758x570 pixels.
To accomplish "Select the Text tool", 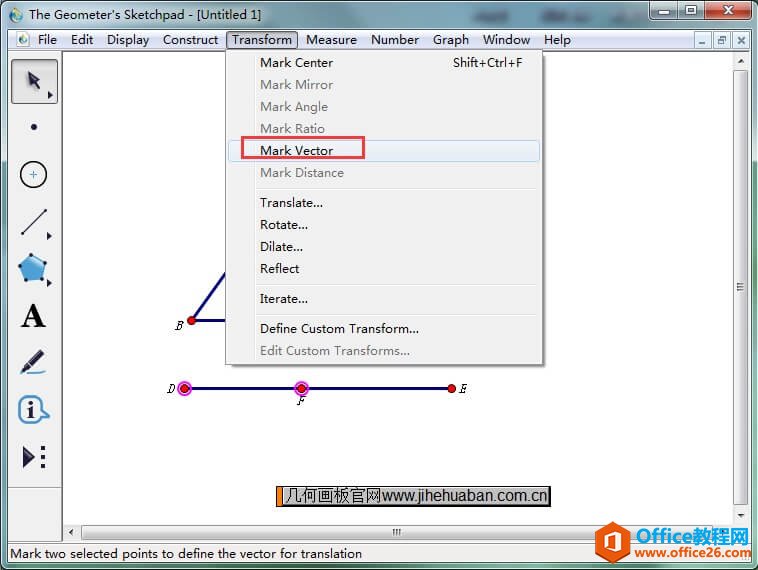I will coord(33,316).
